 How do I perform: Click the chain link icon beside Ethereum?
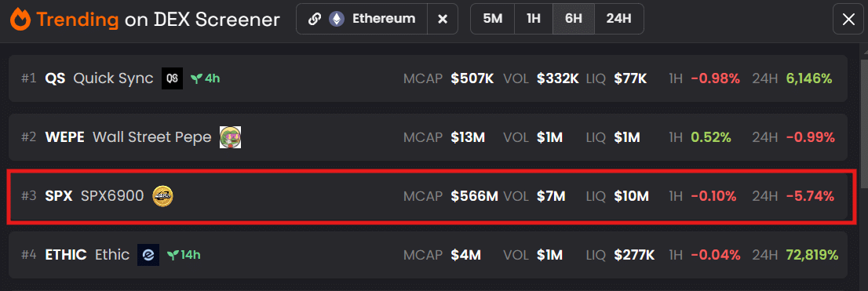coord(315,19)
